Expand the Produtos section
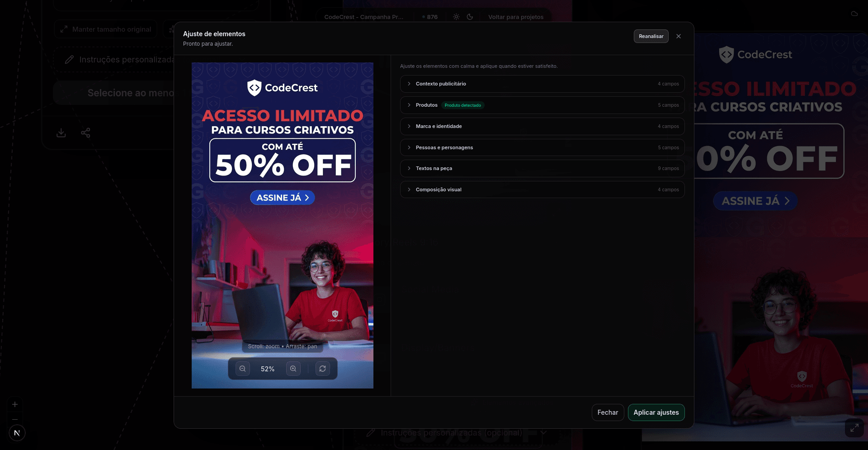868x450 pixels. coord(542,105)
